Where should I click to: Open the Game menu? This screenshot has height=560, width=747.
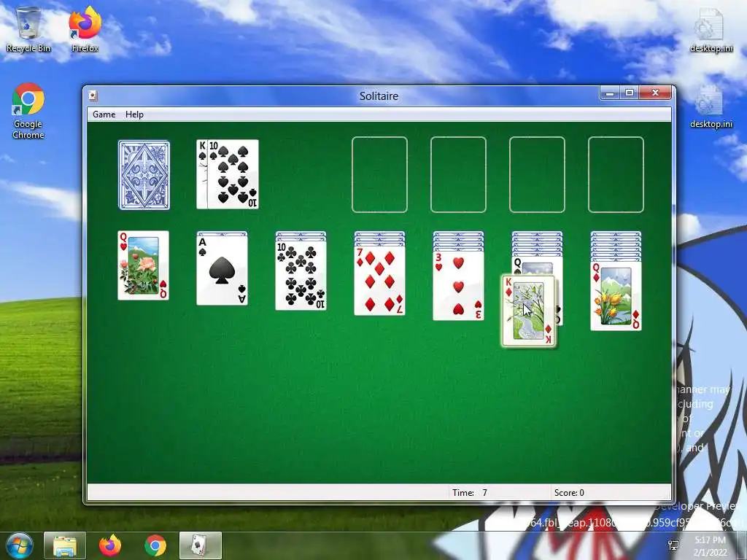click(104, 114)
